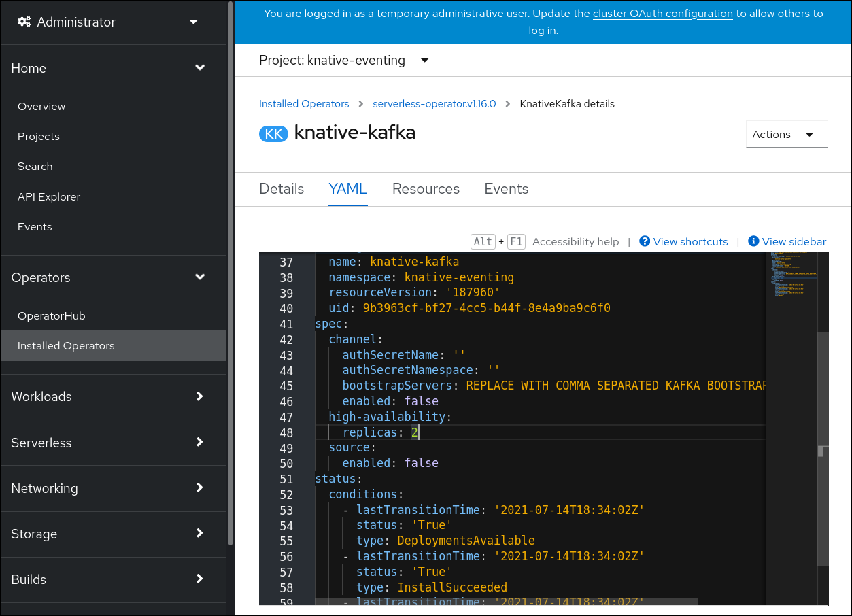This screenshot has width=852, height=616.
Task: Switch to the Details tab
Action: tap(282, 189)
